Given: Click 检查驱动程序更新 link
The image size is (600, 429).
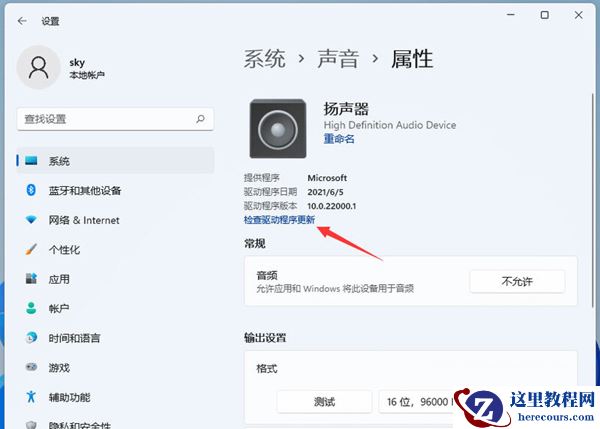Looking at the screenshot, I should pyautogui.click(x=279, y=220).
